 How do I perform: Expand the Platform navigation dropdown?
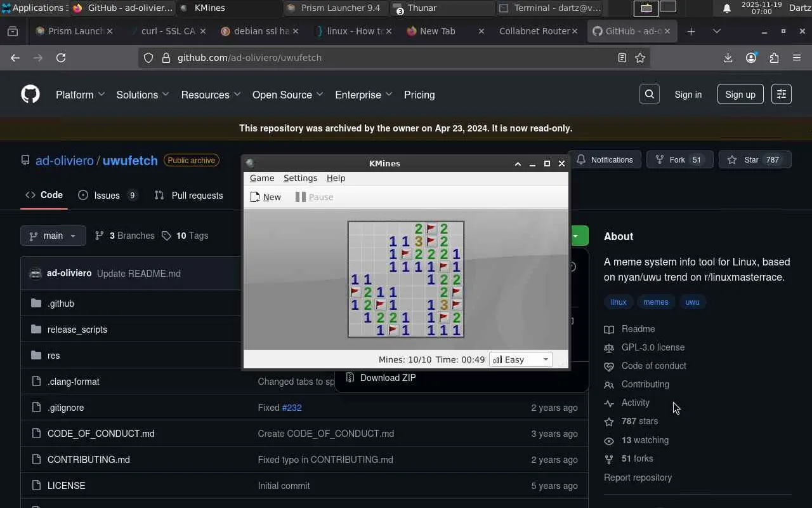click(x=80, y=95)
